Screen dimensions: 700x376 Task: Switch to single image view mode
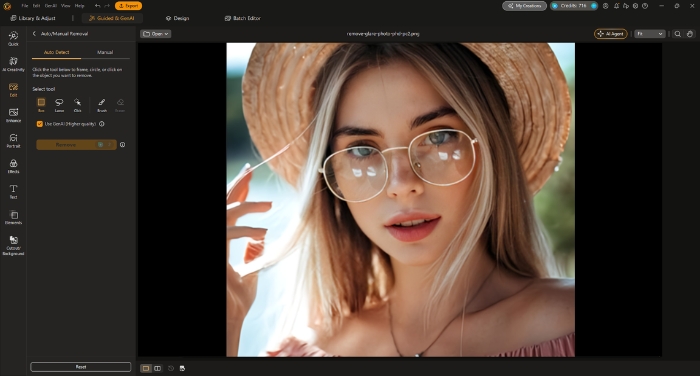[146, 368]
